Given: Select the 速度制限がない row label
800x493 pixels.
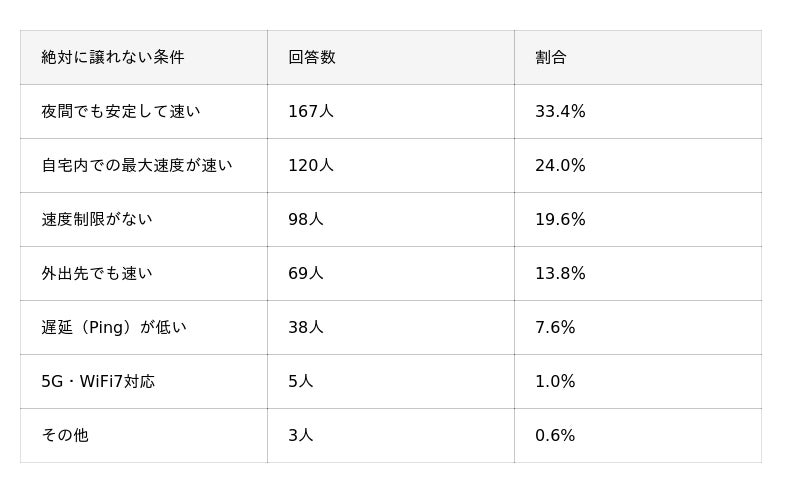Looking at the screenshot, I should tap(97, 219).
